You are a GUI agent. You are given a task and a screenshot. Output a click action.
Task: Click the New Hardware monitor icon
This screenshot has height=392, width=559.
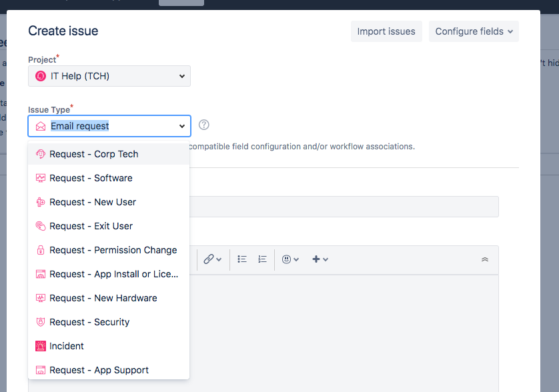pos(41,298)
